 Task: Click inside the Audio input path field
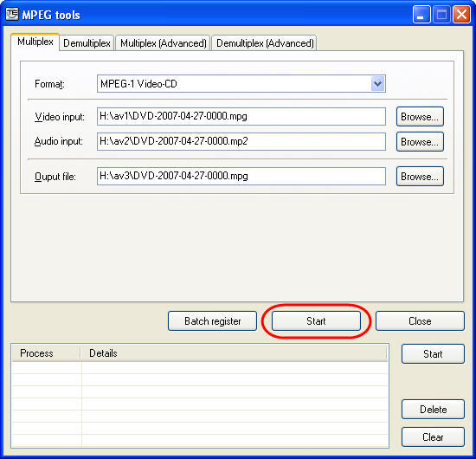point(241,141)
